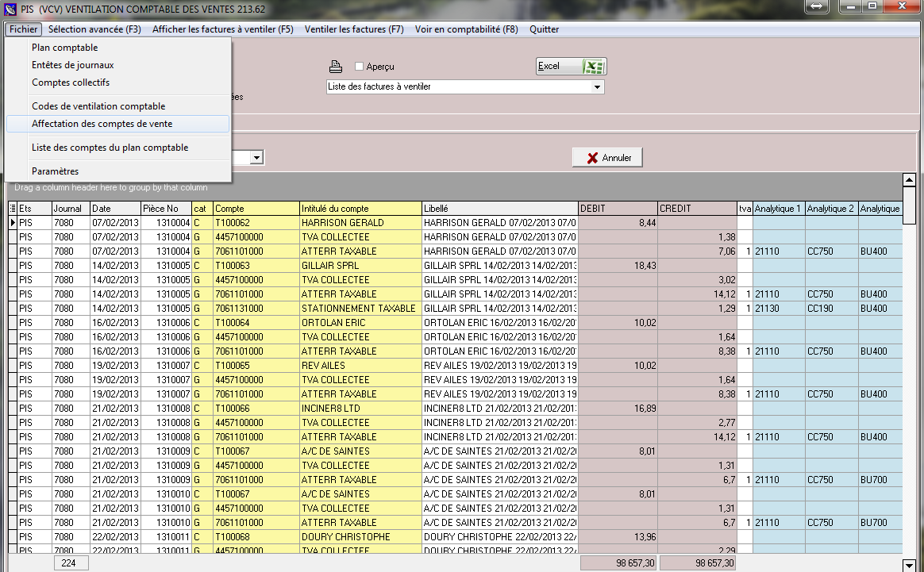Sort by the DEBIT column header

[617, 209]
